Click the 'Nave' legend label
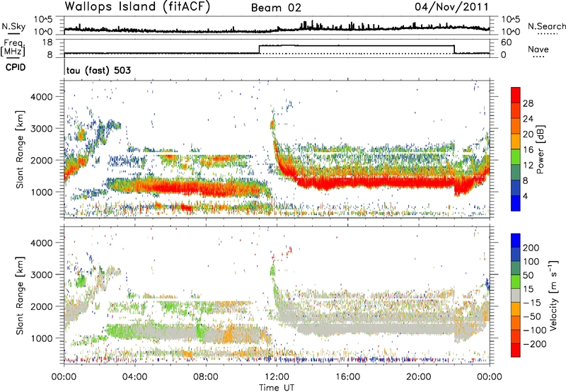 538,49
